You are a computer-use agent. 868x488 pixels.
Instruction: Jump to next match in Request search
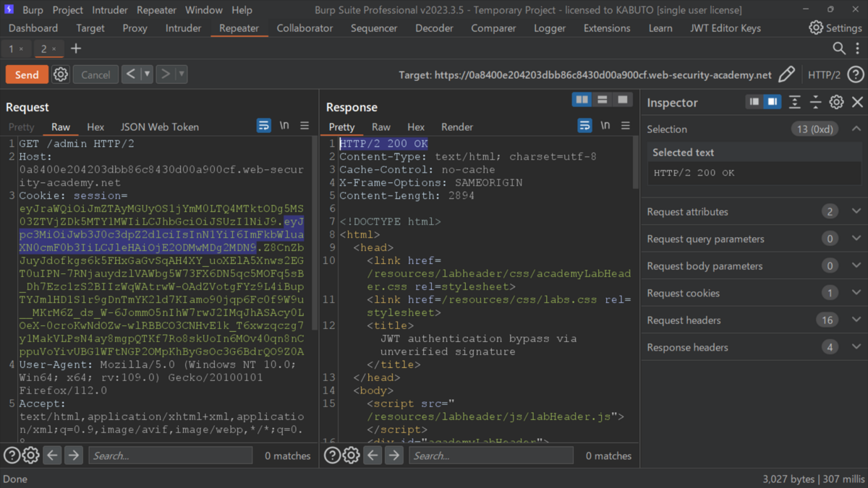(74, 455)
